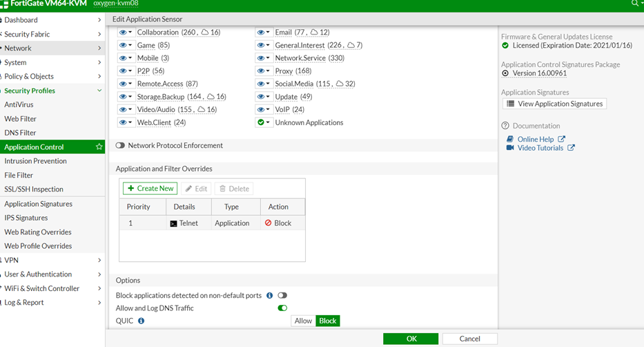Click info icon beside non-default ports option
Viewport: 644px width, 347px height.
pyautogui.click(x=269, y=295)
